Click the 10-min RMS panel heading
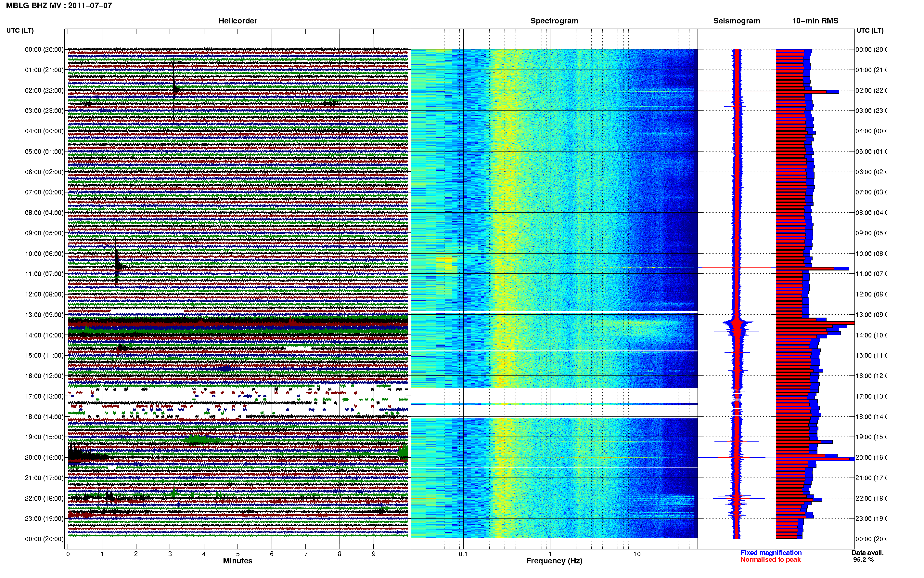Image resolution: width=924 pixels, height=578 pixels. pos(815,21)
